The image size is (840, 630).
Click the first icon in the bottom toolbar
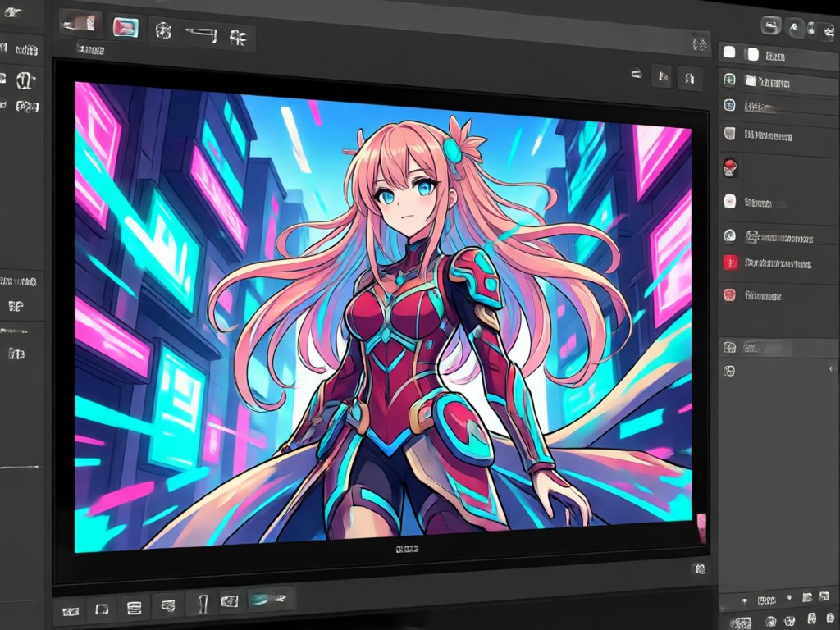pos(71,611)
